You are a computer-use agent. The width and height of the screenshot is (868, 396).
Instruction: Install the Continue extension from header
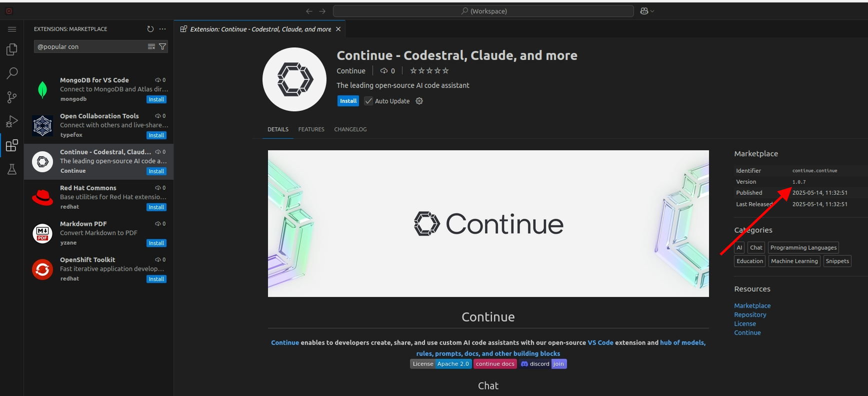click(348, 101)
